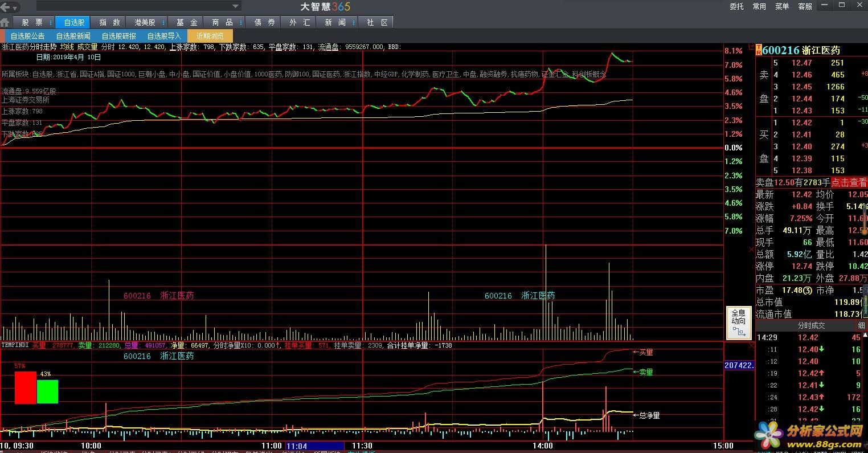
Task: Open 近期浏览 recent browsing
Action: click(x=210, y=36)
